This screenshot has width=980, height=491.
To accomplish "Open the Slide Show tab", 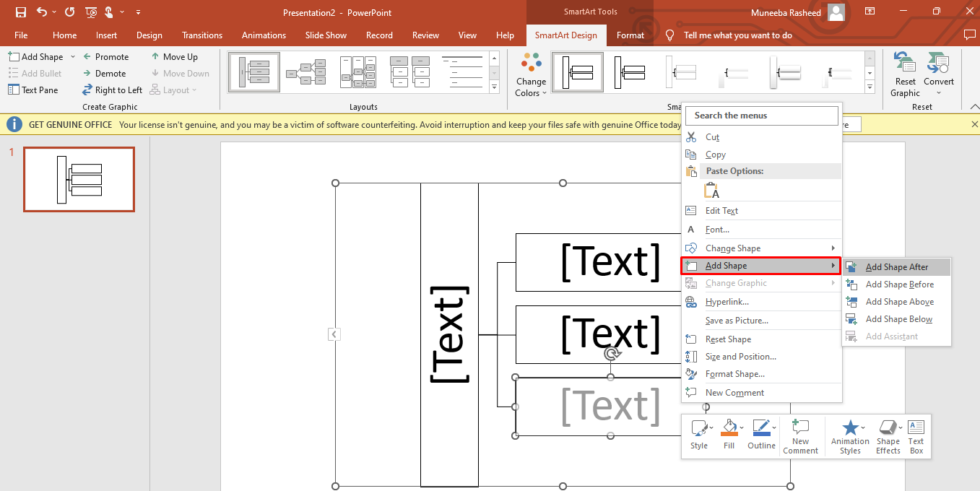I will (x=326, y=35).
